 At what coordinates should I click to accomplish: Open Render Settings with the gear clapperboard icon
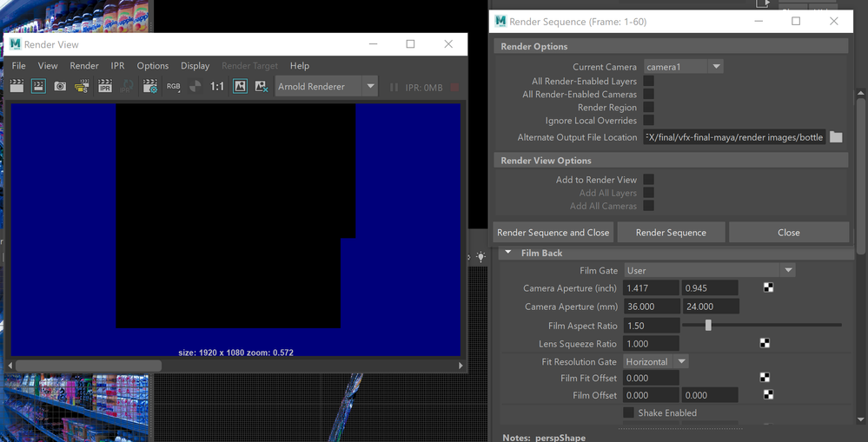[x=150, y=87]
